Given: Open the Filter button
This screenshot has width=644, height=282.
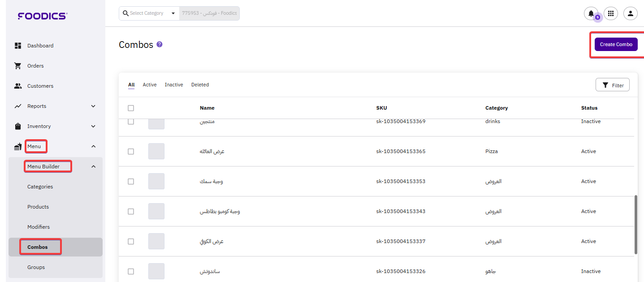Looking at the screenshot, I should pos(612,85).
